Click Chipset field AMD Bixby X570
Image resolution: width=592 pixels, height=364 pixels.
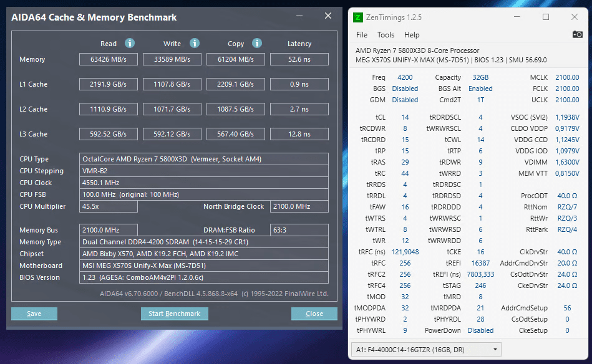tap(204, 254)
